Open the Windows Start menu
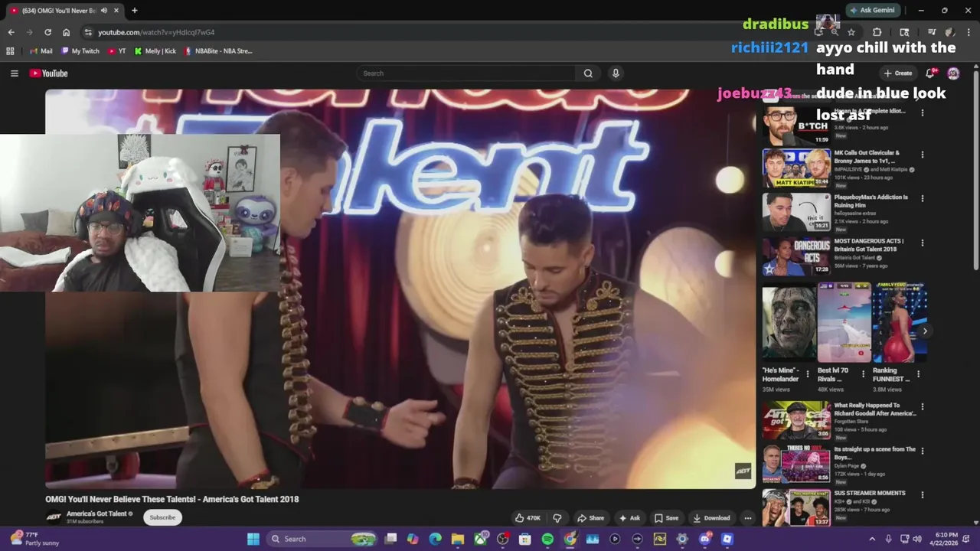980x551 pixels. pos(253,539)
